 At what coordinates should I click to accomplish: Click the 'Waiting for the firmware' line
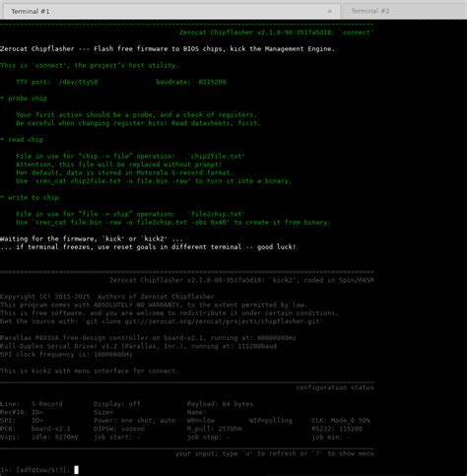tap(92, 238)
